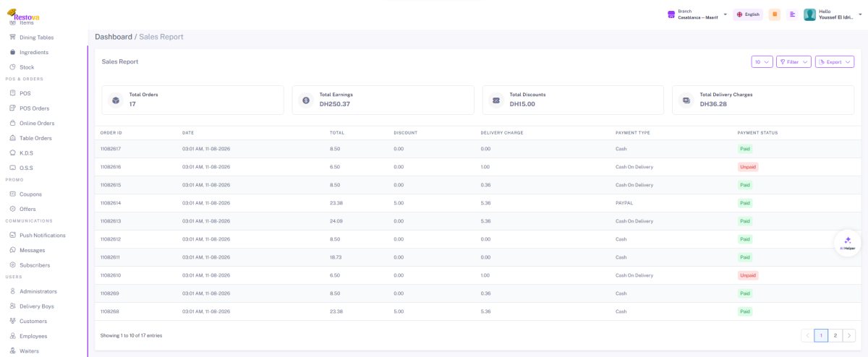Click the Employees sidebar icon

[x=12, y=336]
